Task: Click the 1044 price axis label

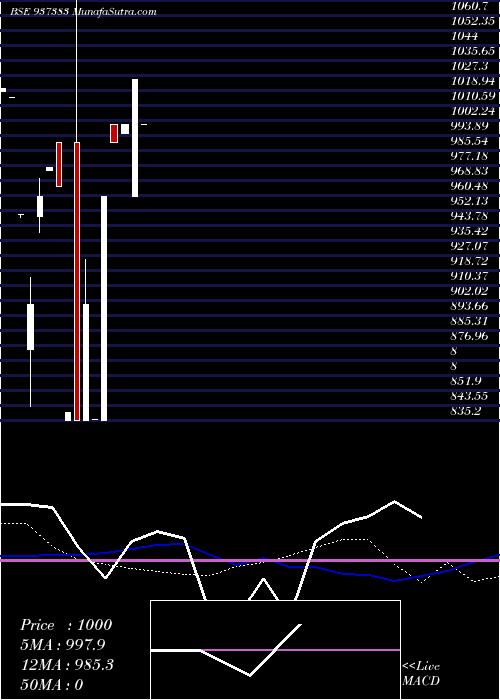Action: click(x=465, y=36)
